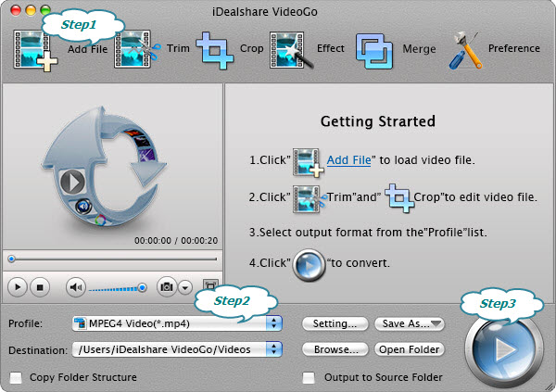
Task: Click the Open Folder button
Action: tap(410, 349)
